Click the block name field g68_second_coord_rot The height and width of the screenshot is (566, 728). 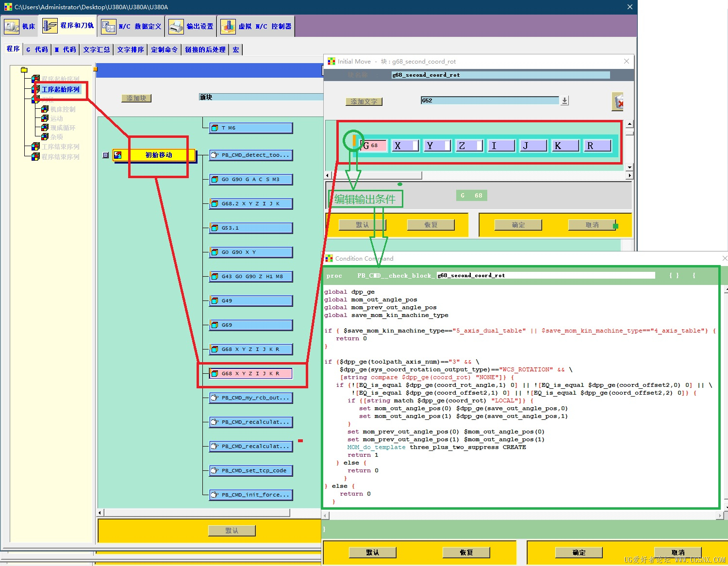(x=500, y=75)
